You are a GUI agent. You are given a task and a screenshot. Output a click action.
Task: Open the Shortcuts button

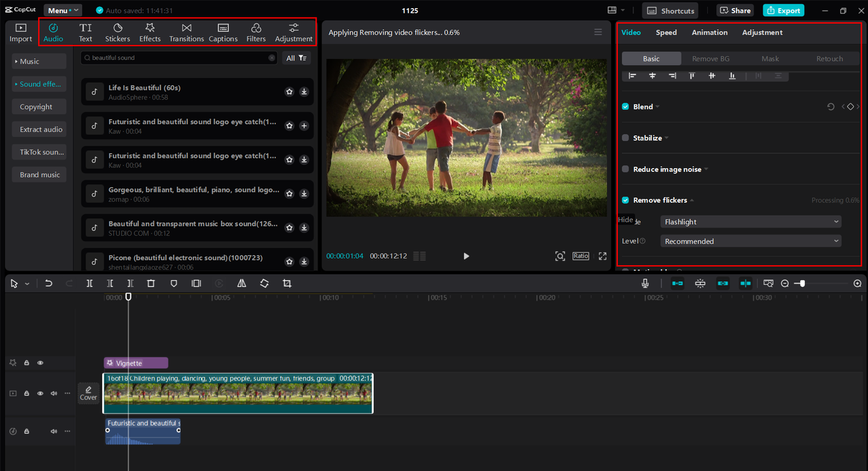point(670,10)
